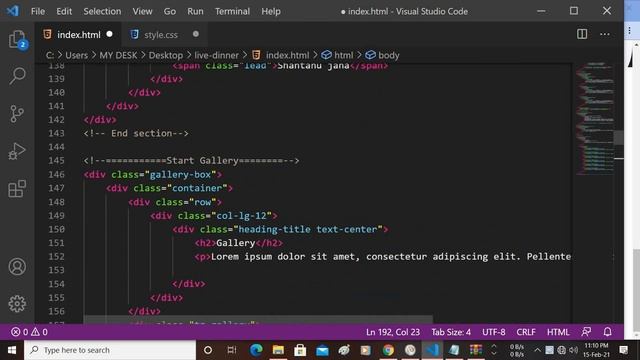The height and width of the screenshot is (360, 640).
Task: Open Microsoft Store from the taskbar
Action: (x=300, y=350)
